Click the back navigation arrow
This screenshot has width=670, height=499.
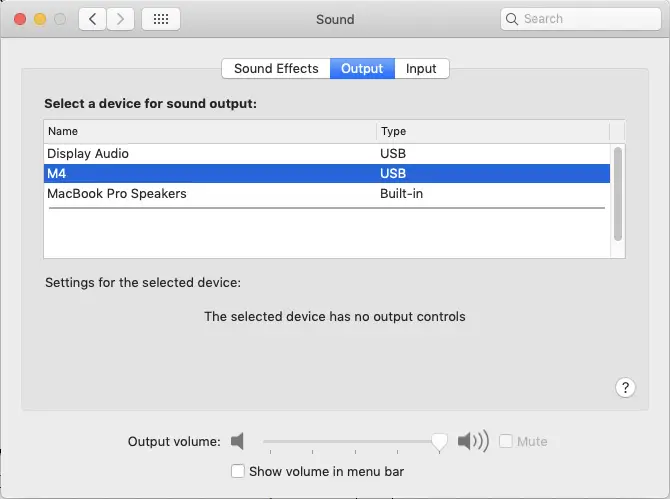tap(92, 19)
